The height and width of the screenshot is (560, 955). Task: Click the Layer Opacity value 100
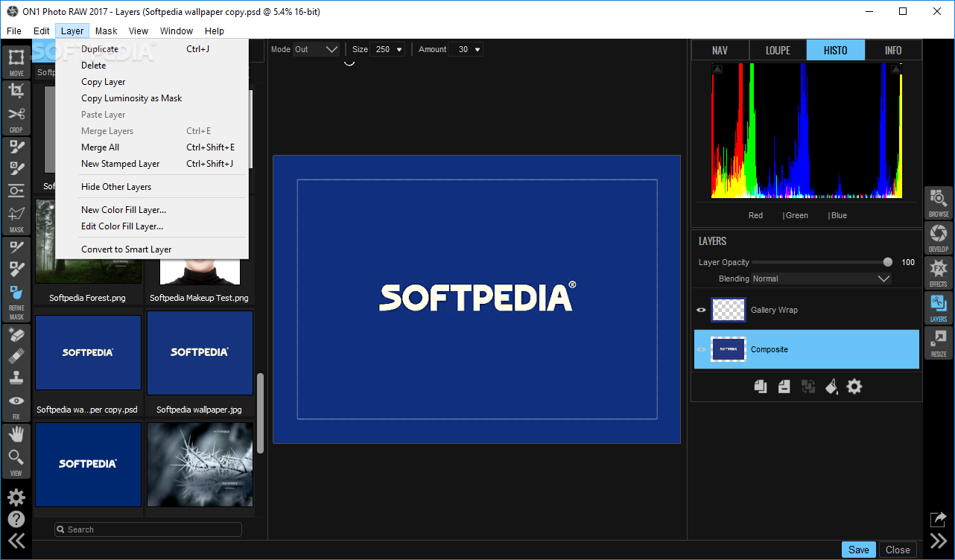pyautogui.click(x=908, y=262)
